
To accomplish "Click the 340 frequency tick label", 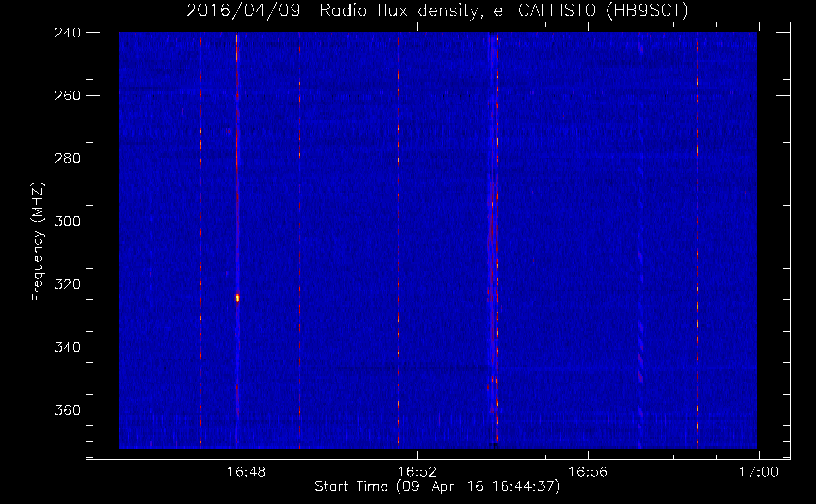I will coord(68,348).
